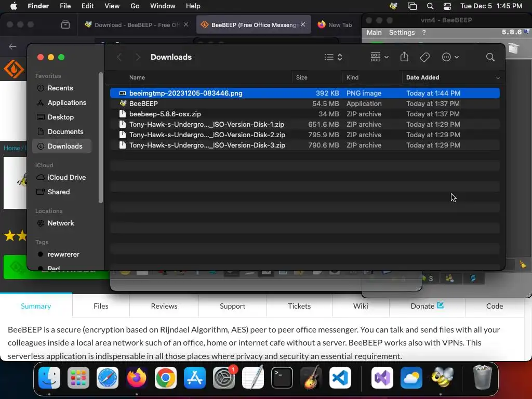Open Safari in the Dock
This screenshot has height=399, width=532.
(x=108, y=378)
